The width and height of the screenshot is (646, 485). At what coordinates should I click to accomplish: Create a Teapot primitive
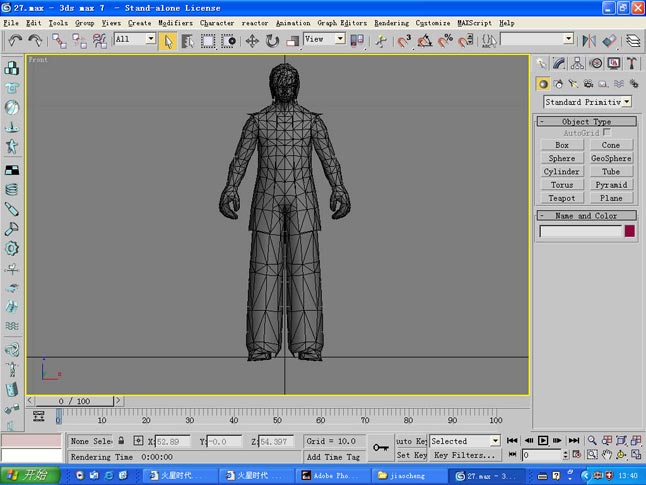click(562, 198)
